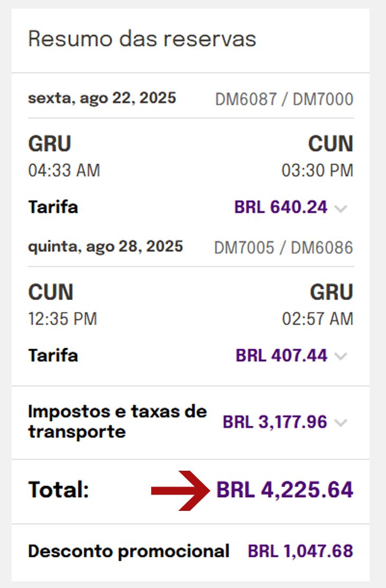Screen dimensions: 386x588
Task: Click the red arrow pointing to total
Action: (180, 490)
